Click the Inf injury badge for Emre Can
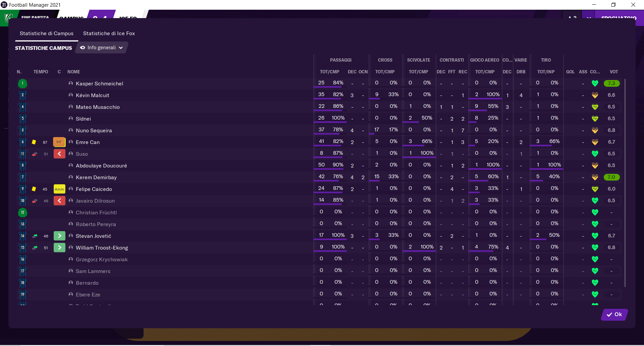The height and width of the screenshot is (346, 644). [x=59, y=142]
